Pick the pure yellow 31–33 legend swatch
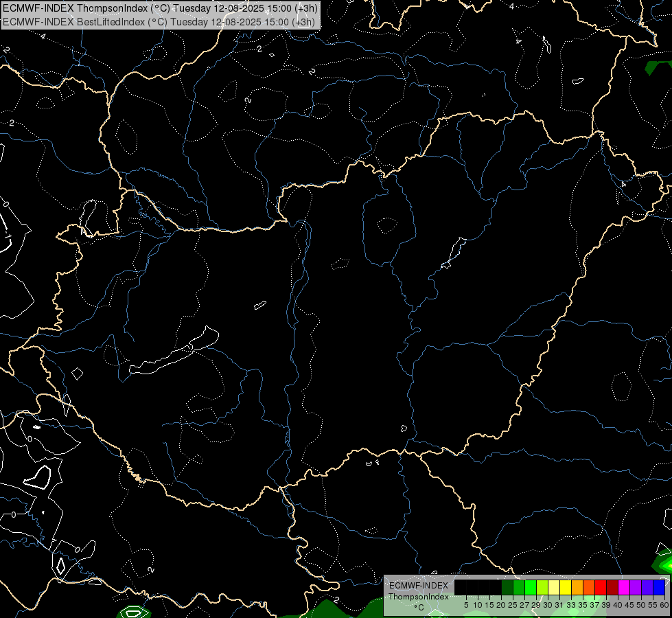Image resolution: width=672 pixels, height=618 pixels. (566, 587)
